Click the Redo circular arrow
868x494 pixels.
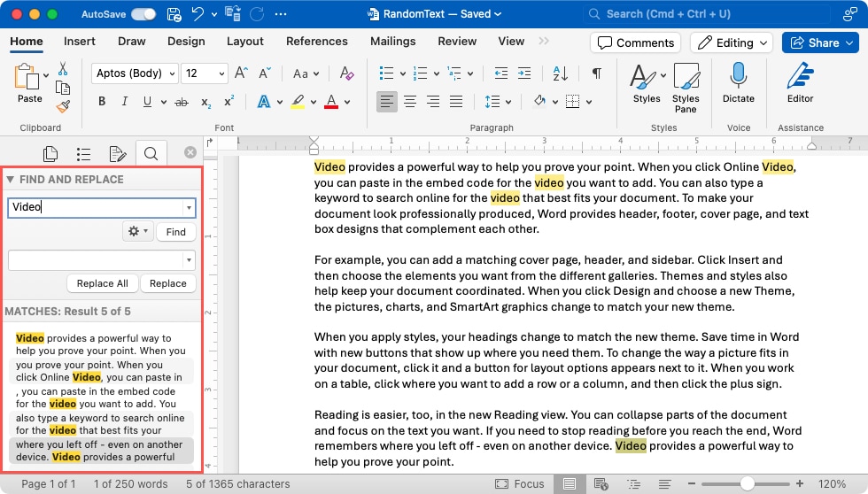pyautogui.click(x=256, y=14)
